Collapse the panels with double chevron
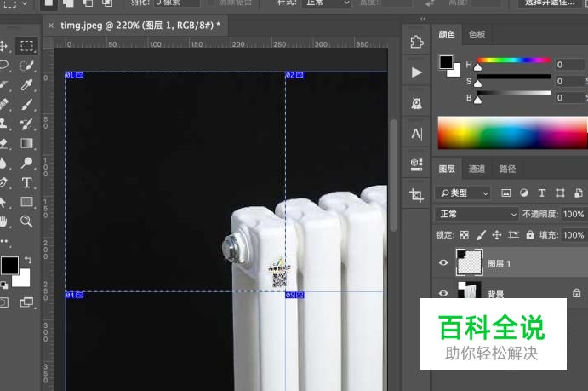 click(423, 19)
